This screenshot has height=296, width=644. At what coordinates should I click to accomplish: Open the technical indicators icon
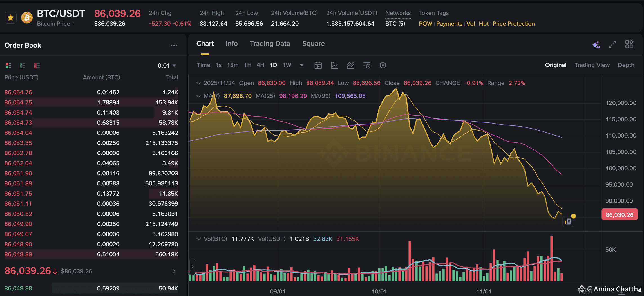pyautogui.click(x=350, y=65)
